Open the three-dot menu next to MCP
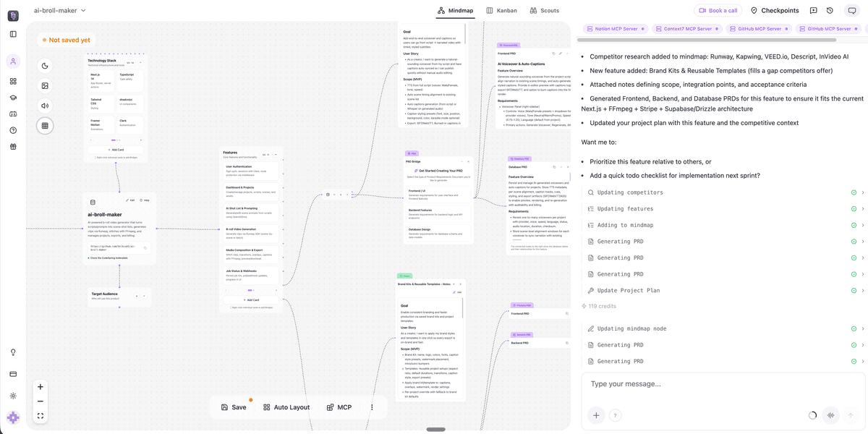 click(x=372, y=407)
